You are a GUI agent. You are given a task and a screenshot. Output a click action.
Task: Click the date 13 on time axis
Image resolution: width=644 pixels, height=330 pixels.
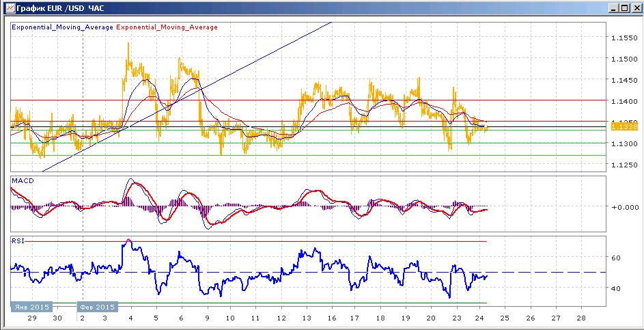coord(305,318)
